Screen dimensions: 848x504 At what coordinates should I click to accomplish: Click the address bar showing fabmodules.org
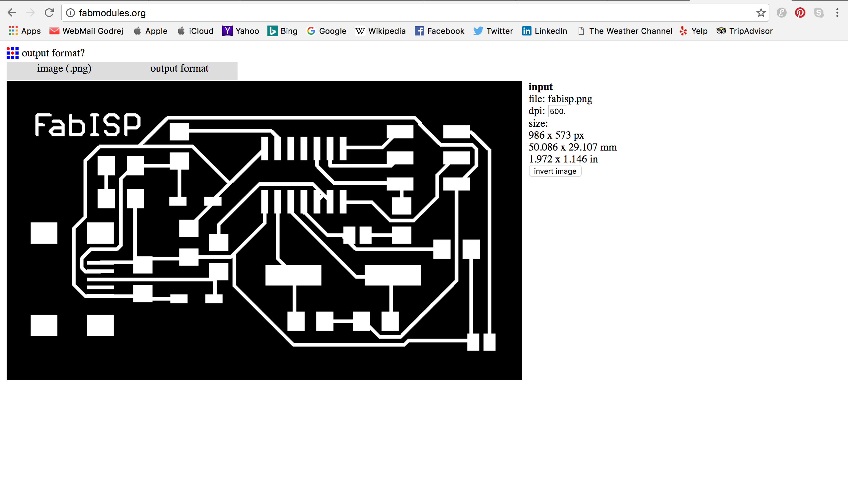point(408,13)
